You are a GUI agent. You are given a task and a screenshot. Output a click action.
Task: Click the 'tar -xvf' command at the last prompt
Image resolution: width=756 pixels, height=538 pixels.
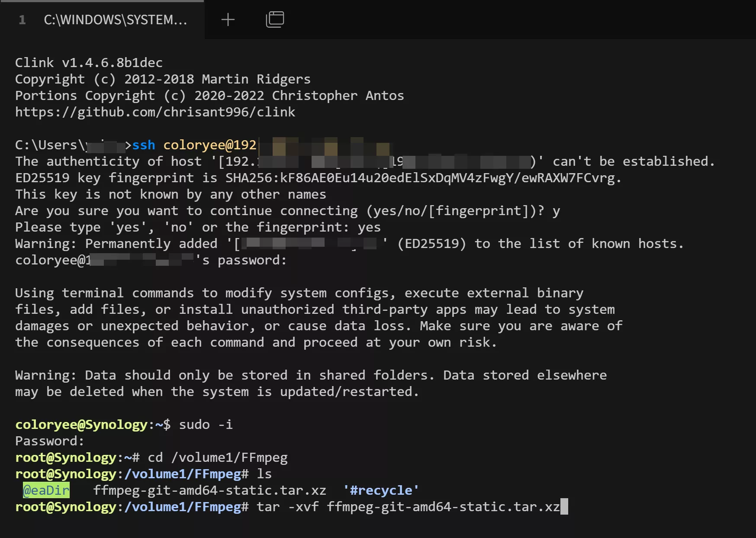point(287,507)
